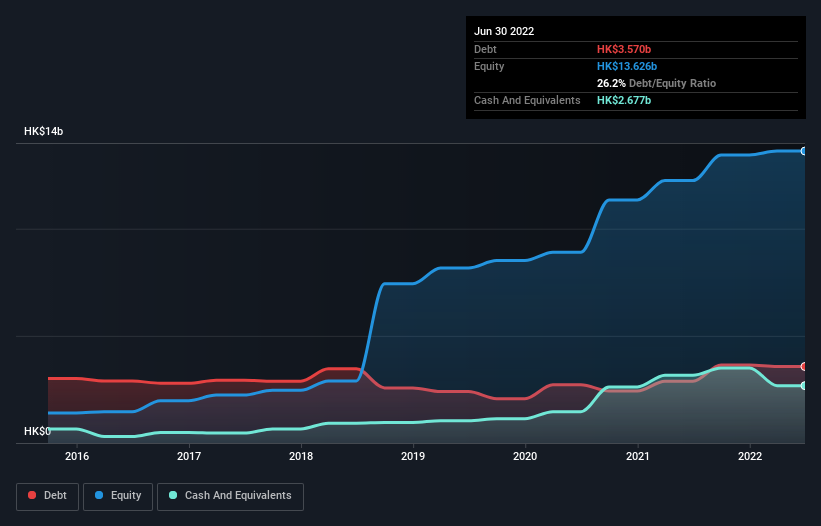The height and width of the screenshot is (526, 821).
Task: Select the 2020 axis label
Action: (x=525, y=456)
